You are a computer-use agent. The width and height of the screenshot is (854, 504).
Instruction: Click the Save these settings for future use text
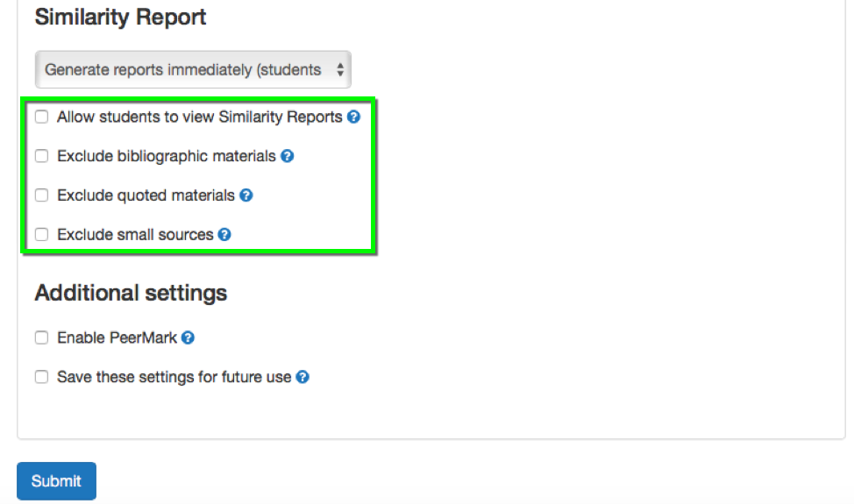174,377
